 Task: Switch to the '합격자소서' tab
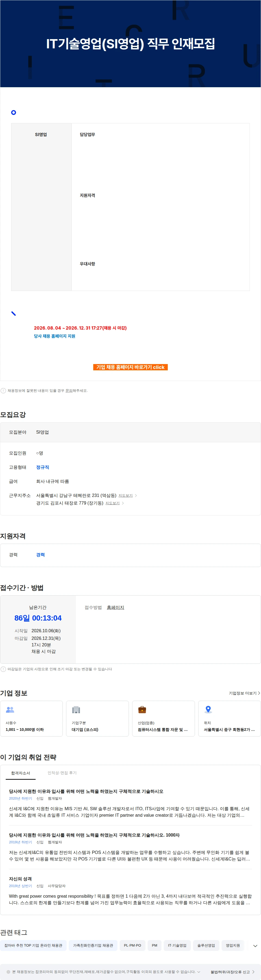[x=21, y=773]
